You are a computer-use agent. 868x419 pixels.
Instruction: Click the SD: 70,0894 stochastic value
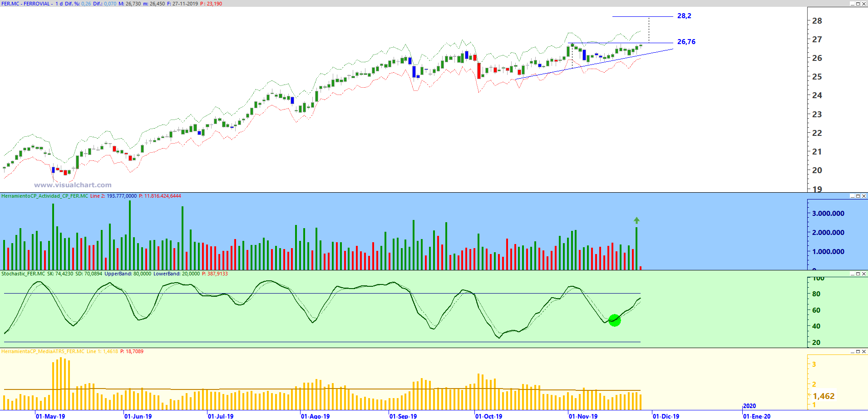(x=89, y=274)
